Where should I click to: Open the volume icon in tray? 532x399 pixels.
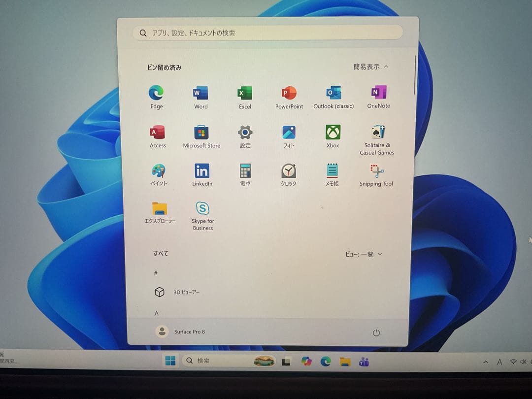[524, 362]
